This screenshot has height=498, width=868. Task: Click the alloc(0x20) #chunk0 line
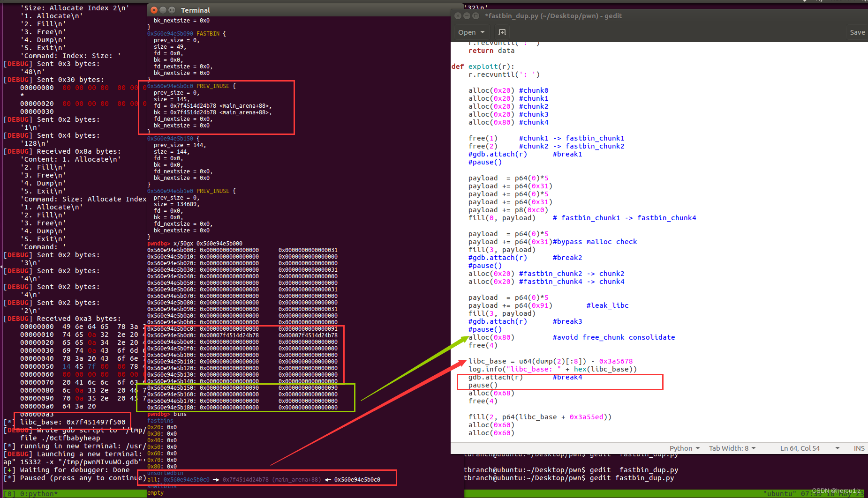point(508,90)
